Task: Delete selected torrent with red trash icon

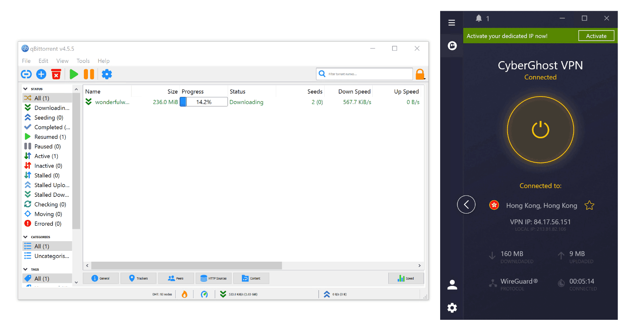Action: tap(56, 74)
